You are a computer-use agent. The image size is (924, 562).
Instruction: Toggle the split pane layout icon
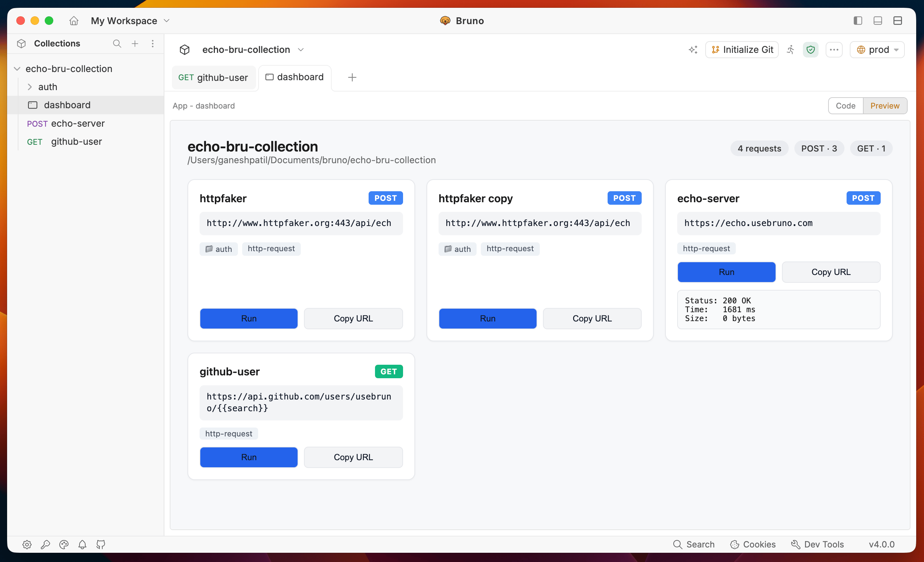[x=897, y=21]
